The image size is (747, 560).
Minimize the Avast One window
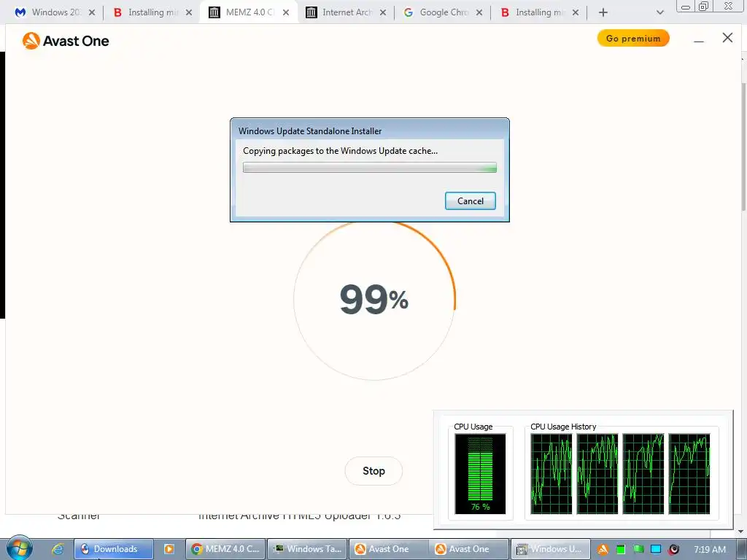[699, 39]
